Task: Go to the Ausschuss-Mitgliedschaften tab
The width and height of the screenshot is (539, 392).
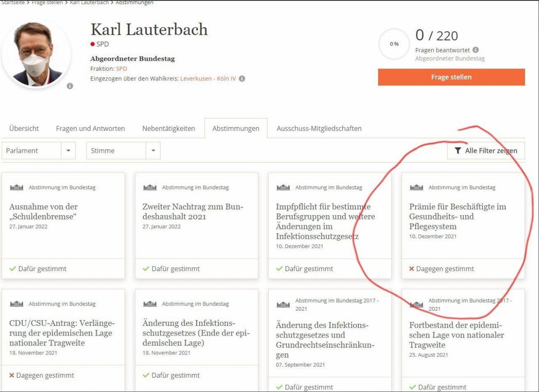Action: 319,128
